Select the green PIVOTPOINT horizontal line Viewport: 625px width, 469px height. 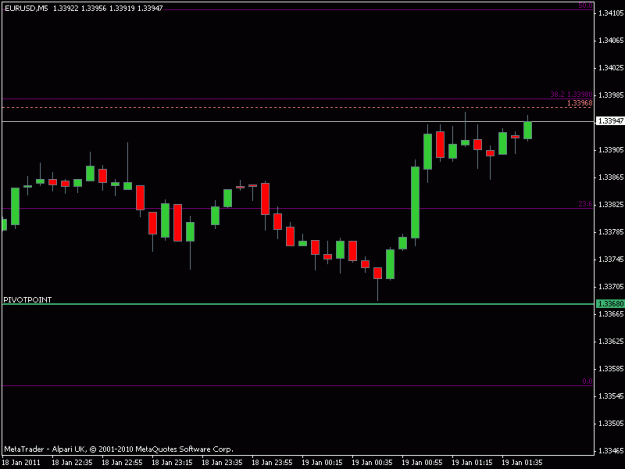point(298,304)
